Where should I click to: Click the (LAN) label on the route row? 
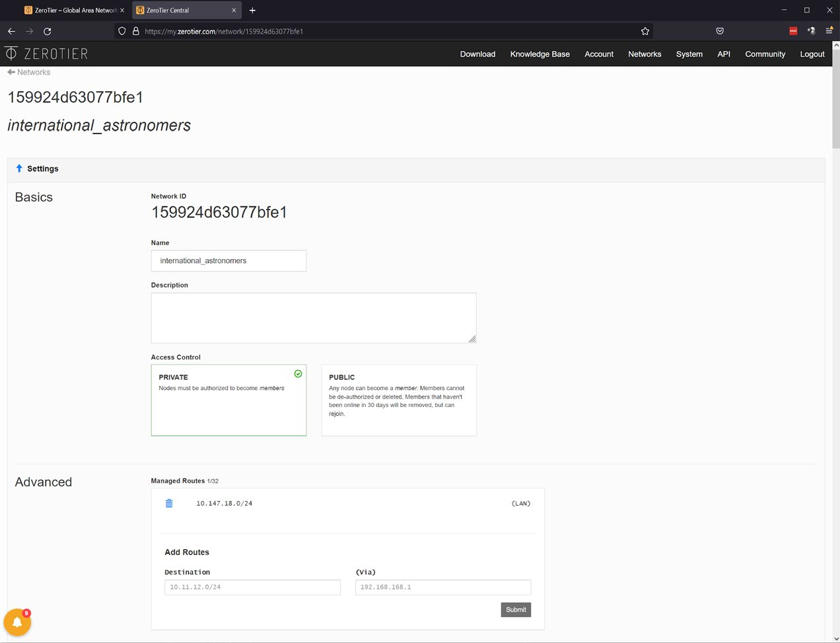point(521,504)
